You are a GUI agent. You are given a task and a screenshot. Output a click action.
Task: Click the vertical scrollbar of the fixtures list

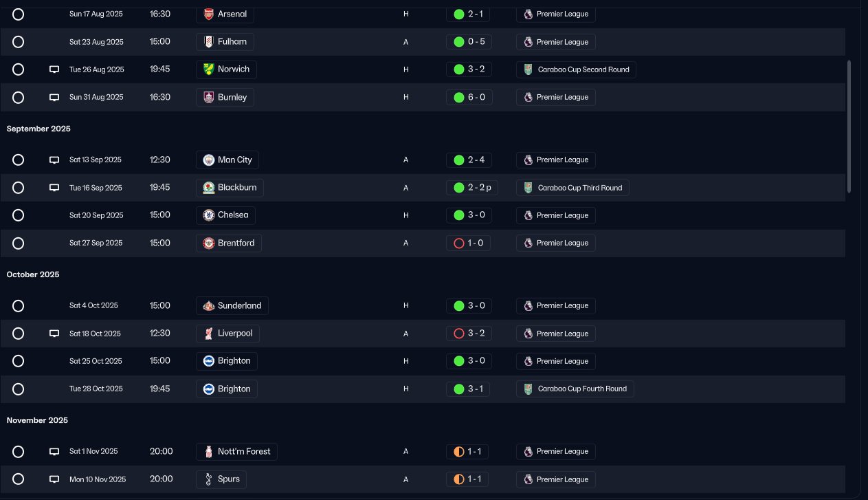tap(849, 126)
